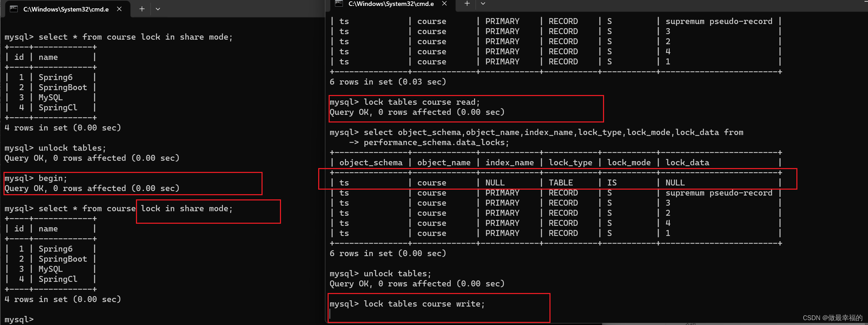
Task: Click the 'IS' lock_mode cell
Action: pyautogui.click(x=612, y=183)
